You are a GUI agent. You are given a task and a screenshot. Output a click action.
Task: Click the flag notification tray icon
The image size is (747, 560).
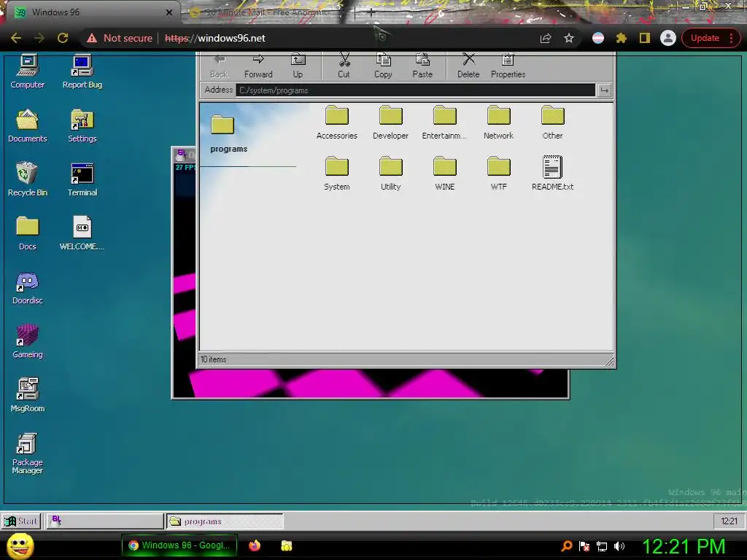584,546
